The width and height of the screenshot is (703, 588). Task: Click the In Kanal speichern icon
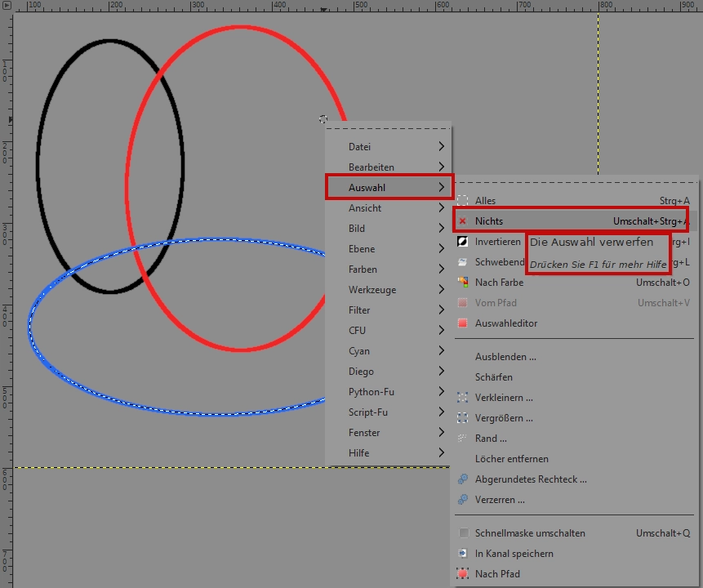click(463, 554)
